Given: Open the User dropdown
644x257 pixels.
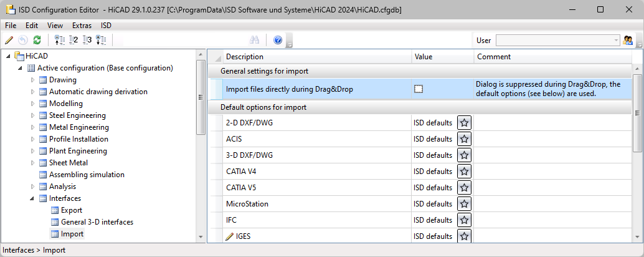Looking at the screenshot, I should tap(615, 41).
